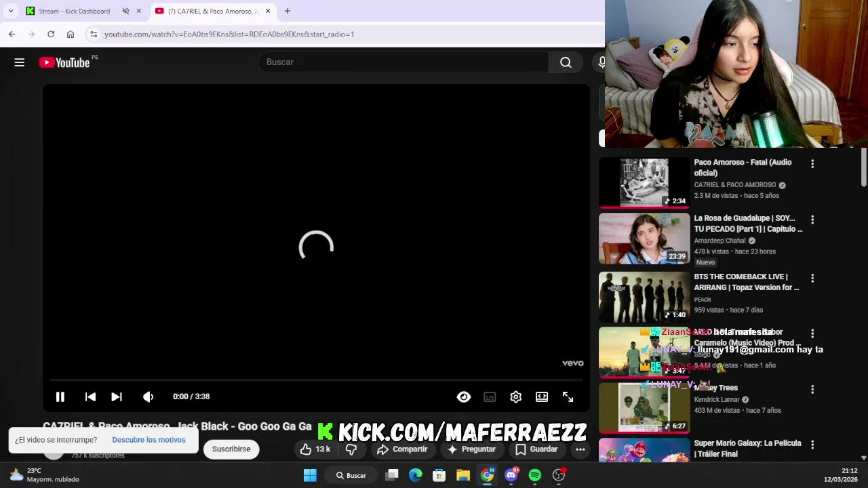Open options menu for BTS COMEBACK LIVE
This screenshot has width=868, height=488.
[x=812, y=278]
